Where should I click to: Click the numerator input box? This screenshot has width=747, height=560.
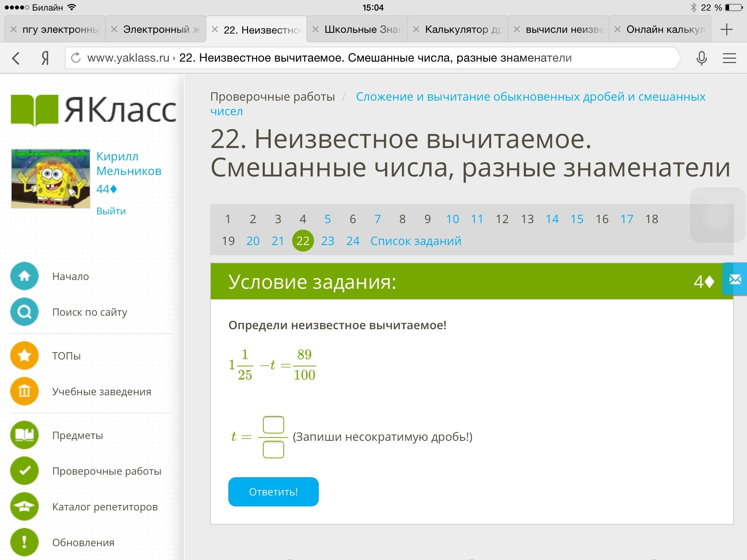point(273,425)
